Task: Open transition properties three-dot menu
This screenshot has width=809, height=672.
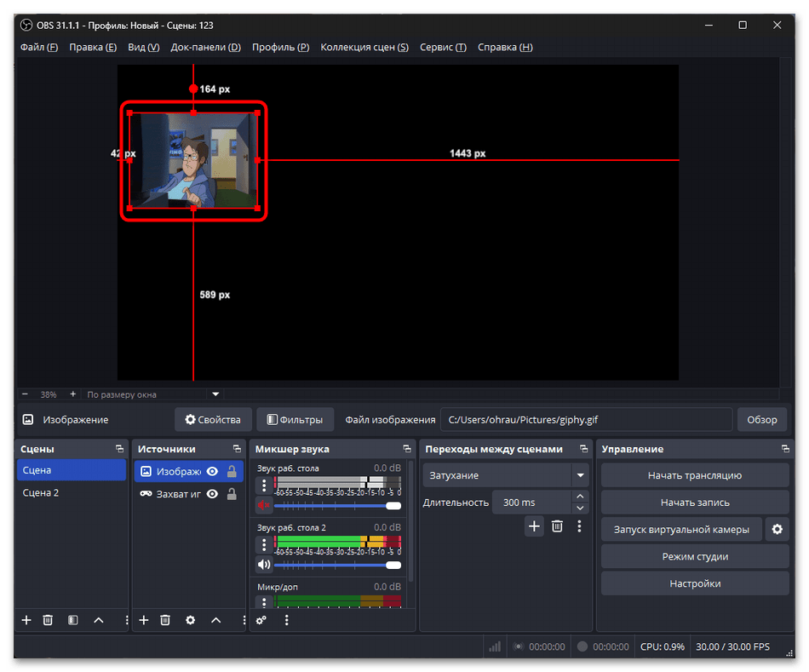Action: 579,526
